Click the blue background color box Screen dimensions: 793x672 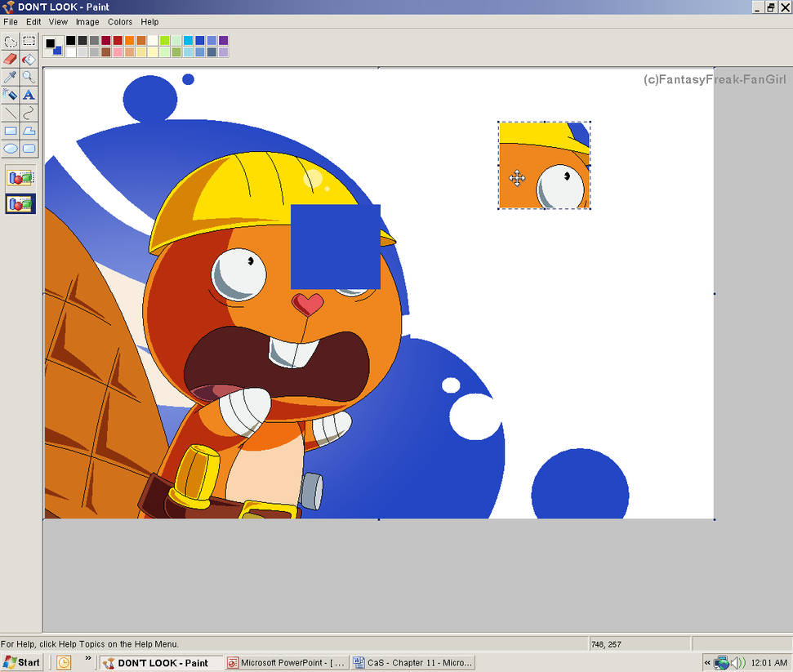(58, 51)
